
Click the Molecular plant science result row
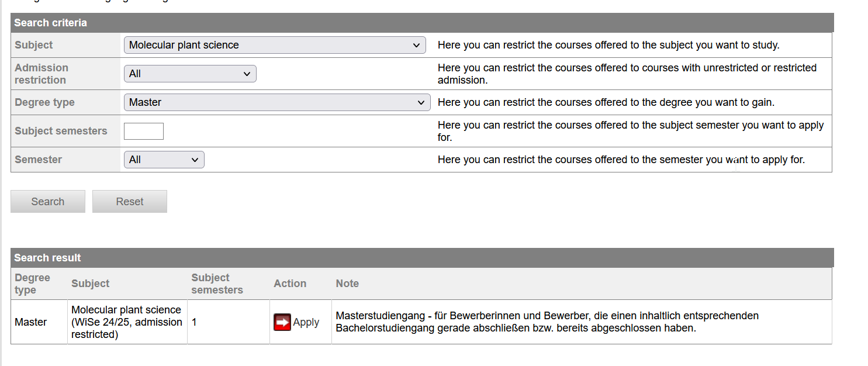[126, 322]
